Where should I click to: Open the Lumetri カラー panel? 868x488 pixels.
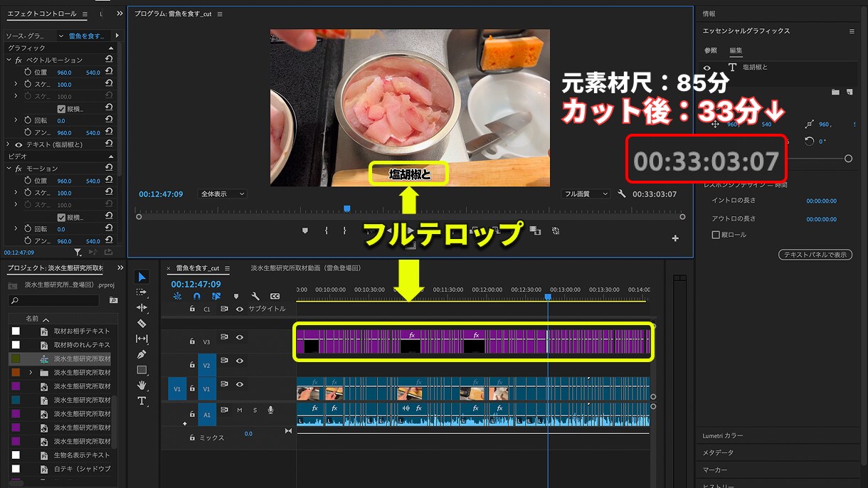(x=723, y=435)
